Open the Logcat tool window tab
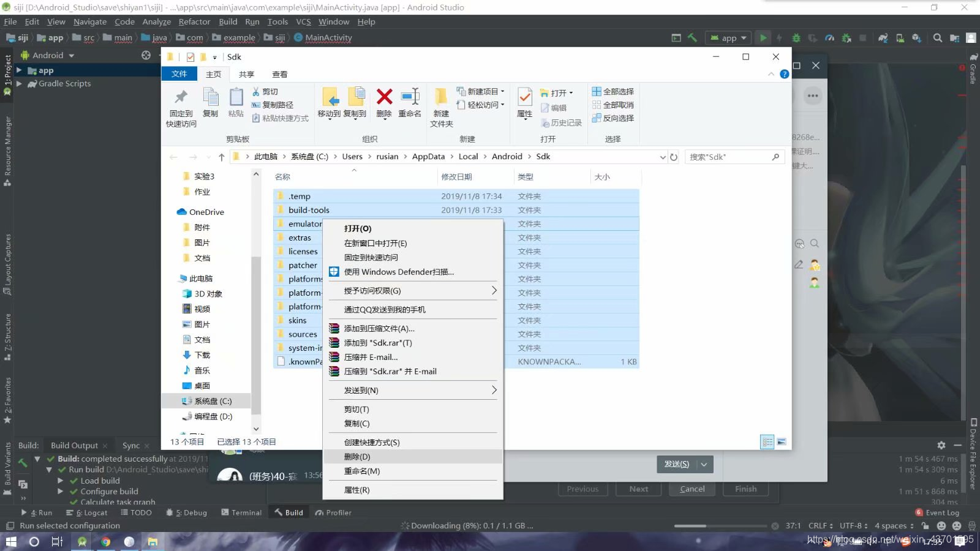Screen dimensions: 980x551 tap(87, 512)
